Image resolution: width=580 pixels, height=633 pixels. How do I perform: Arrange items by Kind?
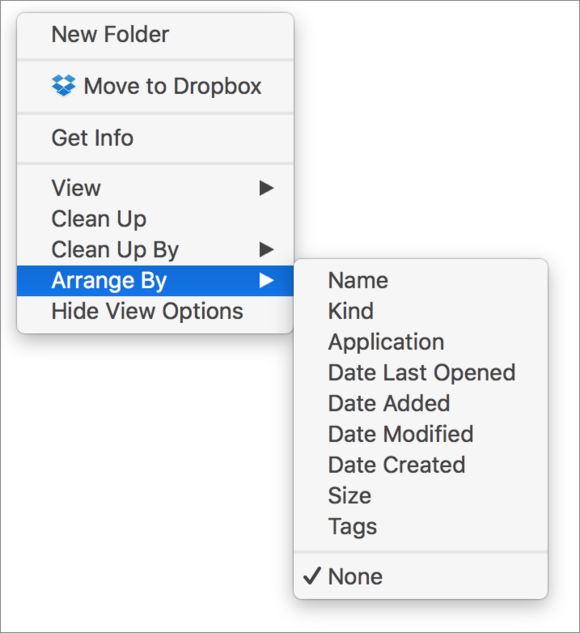click(421, 311)
